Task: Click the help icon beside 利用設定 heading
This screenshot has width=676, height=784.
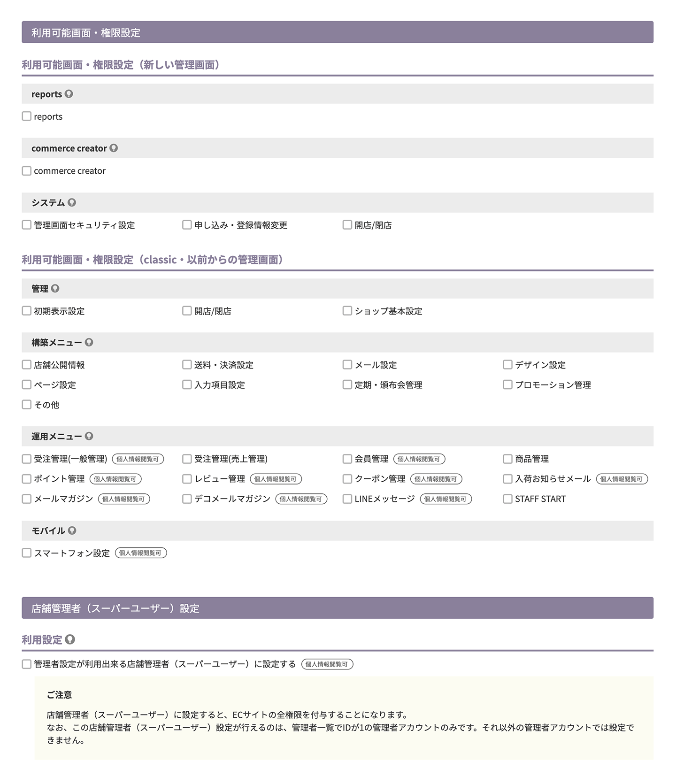Action: click(70, 639)
